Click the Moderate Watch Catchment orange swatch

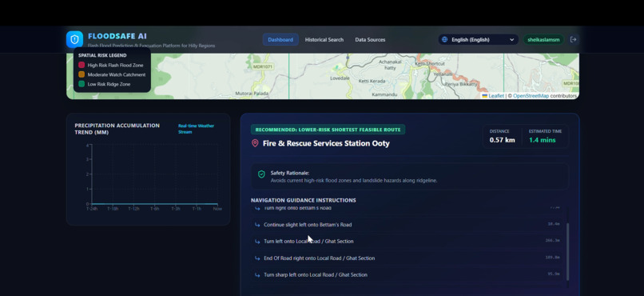pos(81,74)
